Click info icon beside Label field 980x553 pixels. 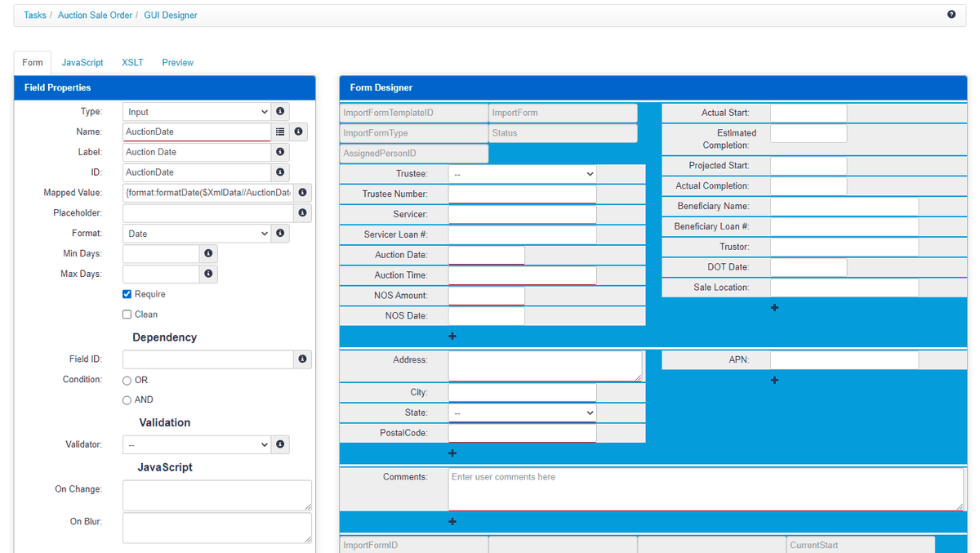(x=280, y=152)
